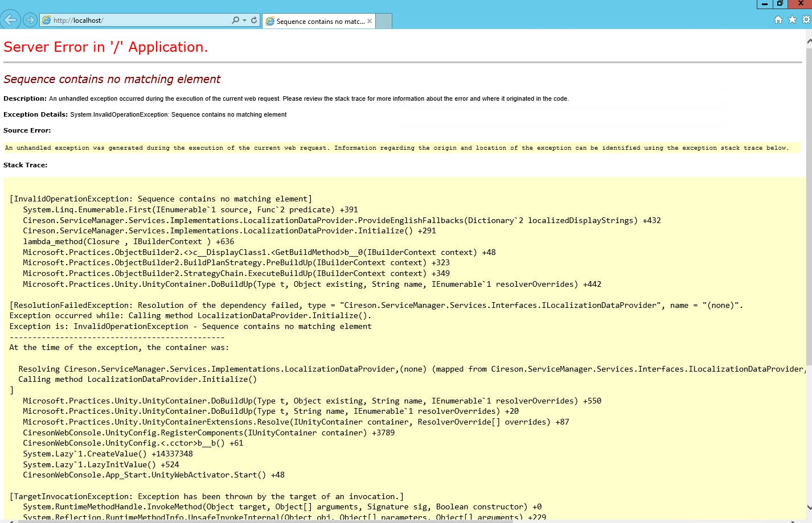Viewport: 812px width, 523px height.
Task: Click the 'Exception is: InvalidOperationException' line
Action: 191,326
